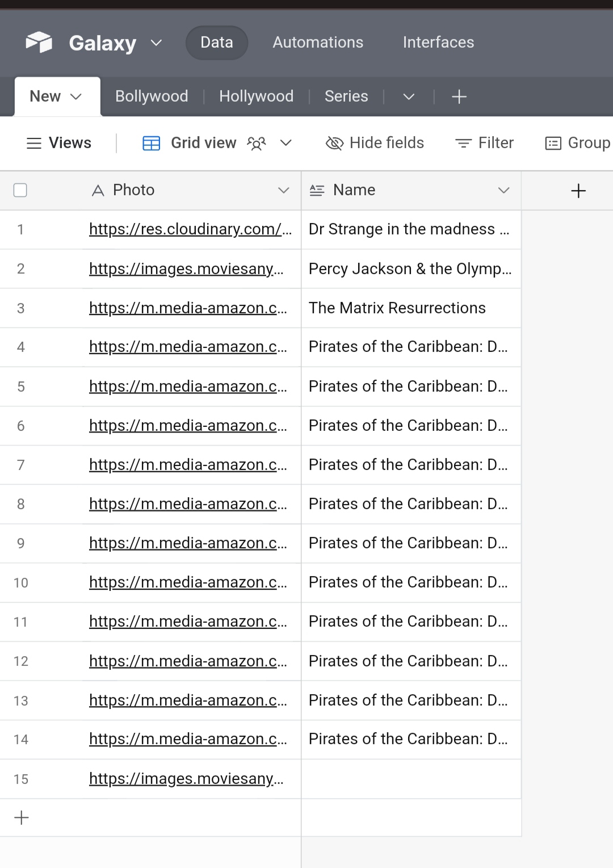Open the Hide fields eye icon
The height and width of the screenshot is (868, 613).
[x=334, y=143]
